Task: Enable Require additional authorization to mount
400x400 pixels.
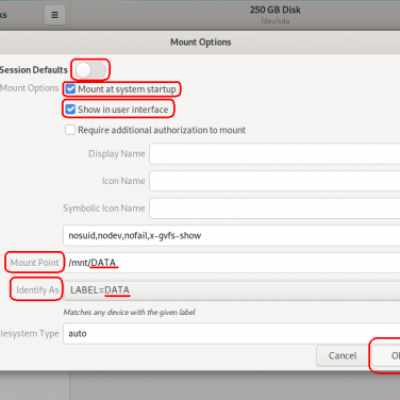Action: click(70, 130)
